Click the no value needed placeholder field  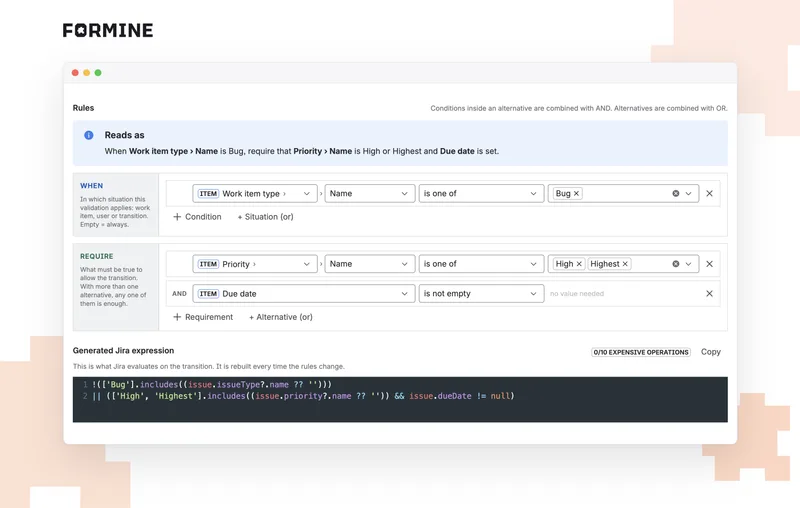(577, 293)
